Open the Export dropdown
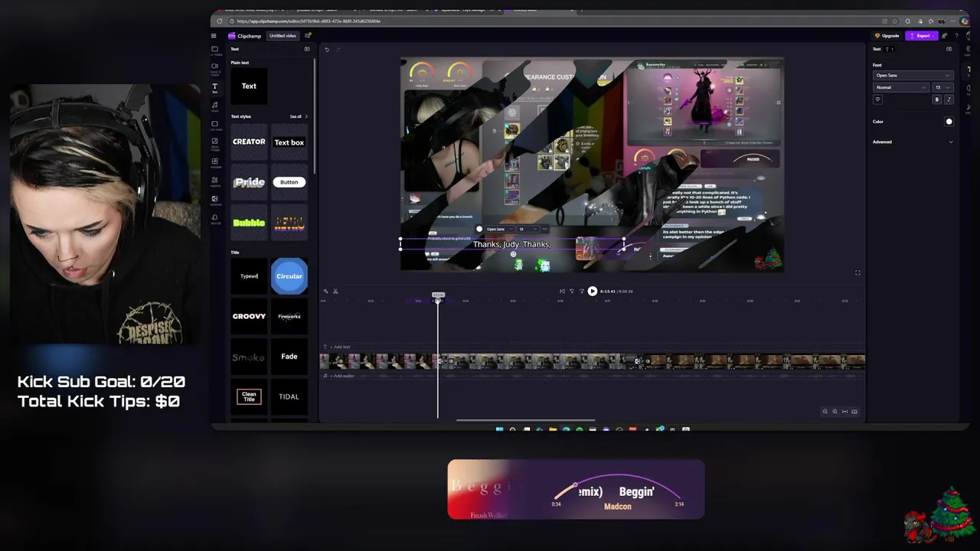This screenshot has height=551, width=980. pyautogui.click(x=923, y=36)
